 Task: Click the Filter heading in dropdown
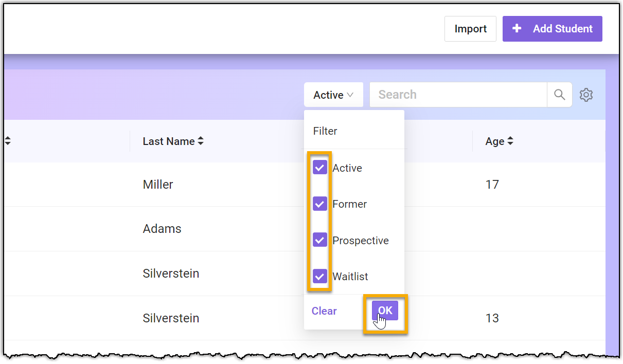click(x=325, y=131)
